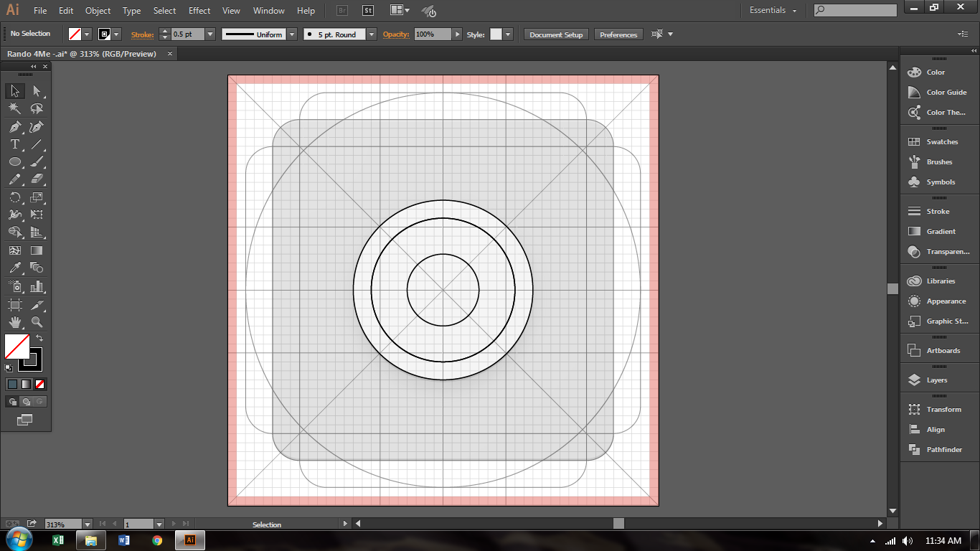
Task: Open zoom level 313% dropdown
Action: (88, 524)
